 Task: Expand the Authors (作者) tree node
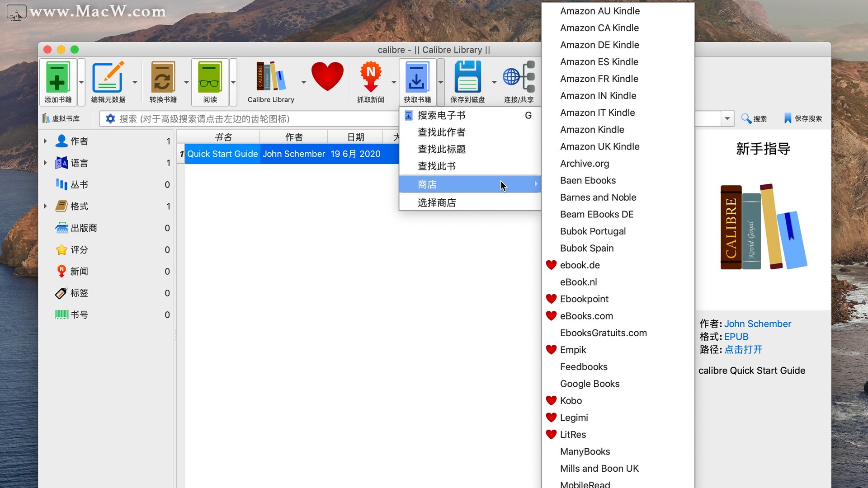45,141
